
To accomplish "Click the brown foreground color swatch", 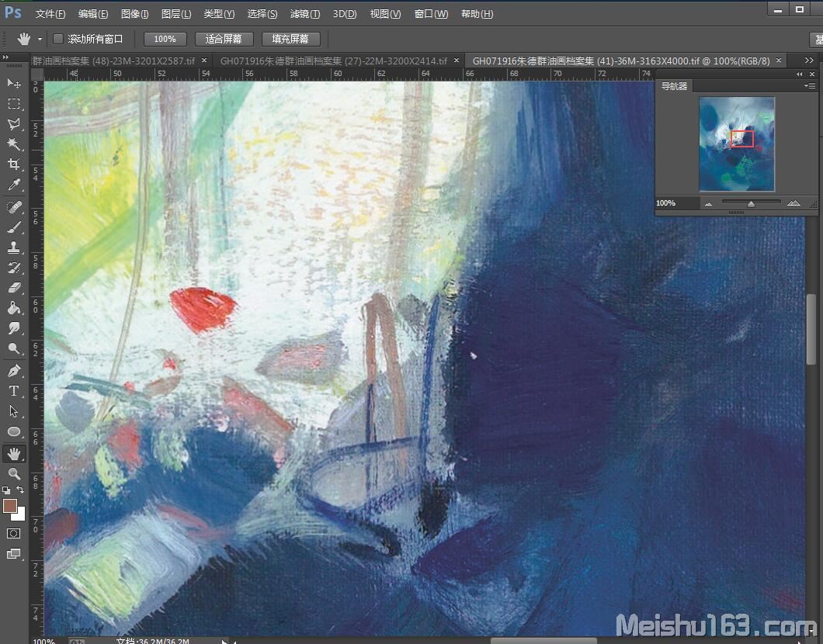I will (x=10, y=506).
